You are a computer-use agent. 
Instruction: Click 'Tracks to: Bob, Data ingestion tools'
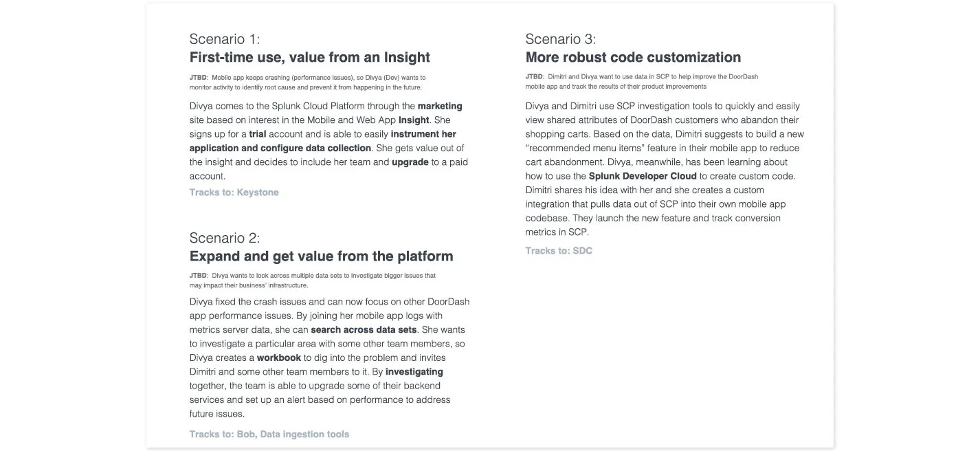pos(269,434)
